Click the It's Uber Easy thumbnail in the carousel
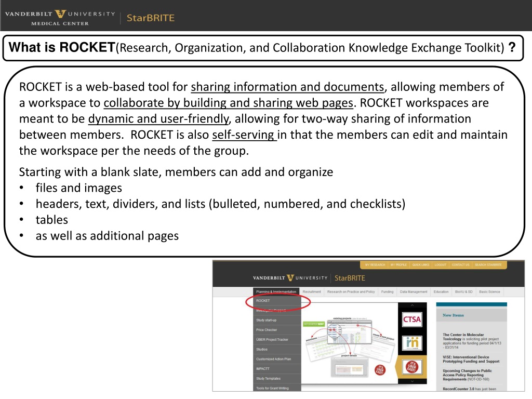The height and width of the screenshot is (399, 532). point(412,367)
